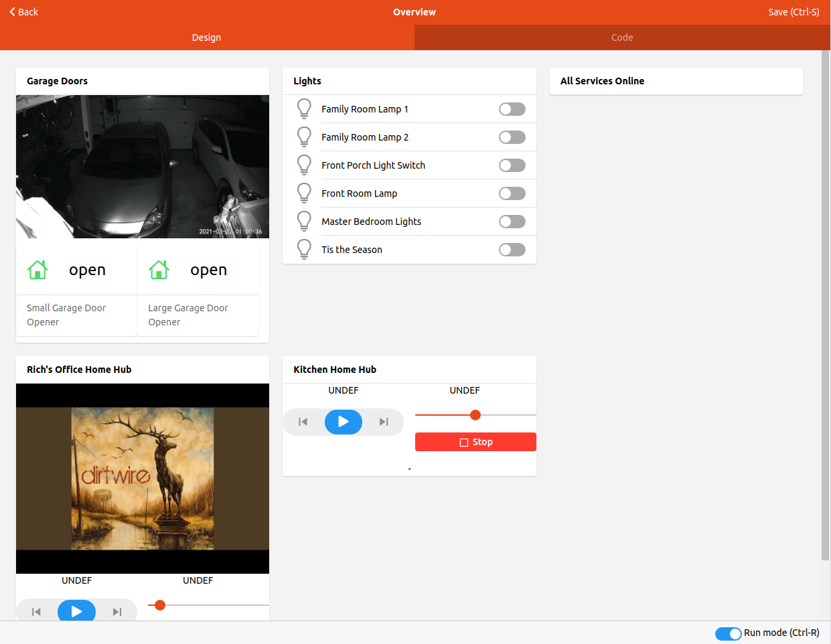831x644 pixels.
Task: Switch to the Code tab
Action: click(621, 37)
